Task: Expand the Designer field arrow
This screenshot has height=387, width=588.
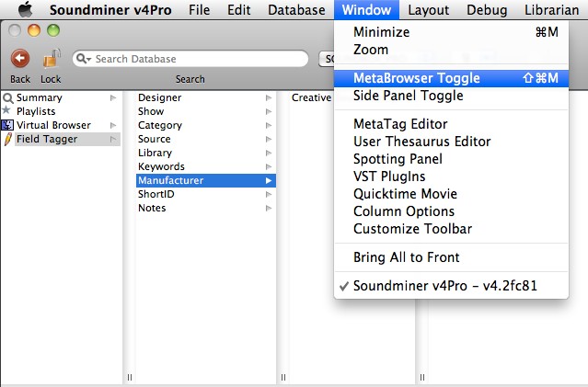Action: click(269, 97)
